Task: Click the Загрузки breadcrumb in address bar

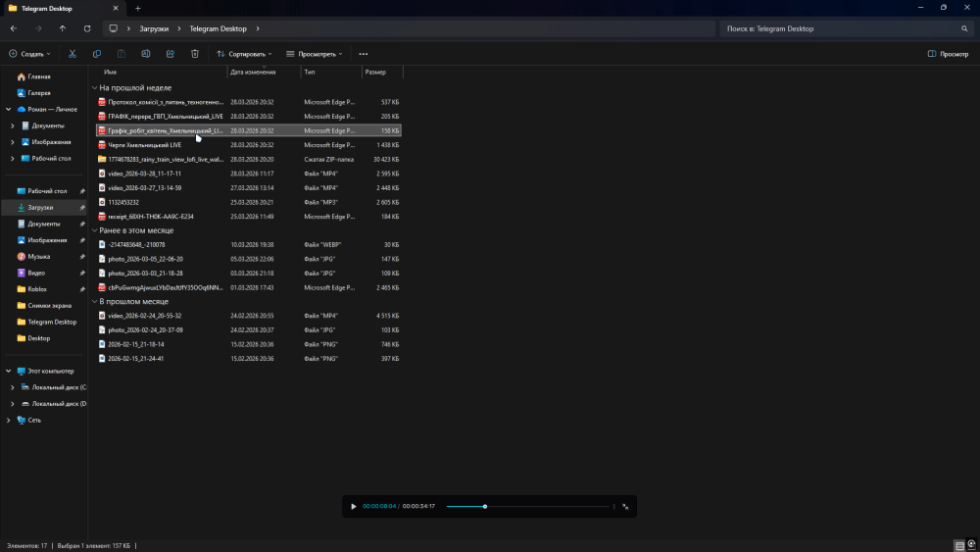Action: tap(154, 28)
